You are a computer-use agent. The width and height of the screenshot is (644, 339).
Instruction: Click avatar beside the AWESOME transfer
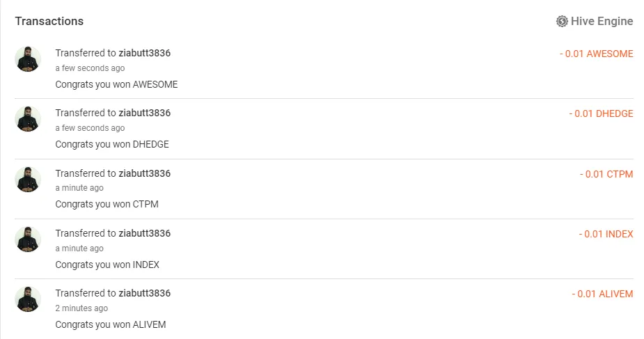28,59
